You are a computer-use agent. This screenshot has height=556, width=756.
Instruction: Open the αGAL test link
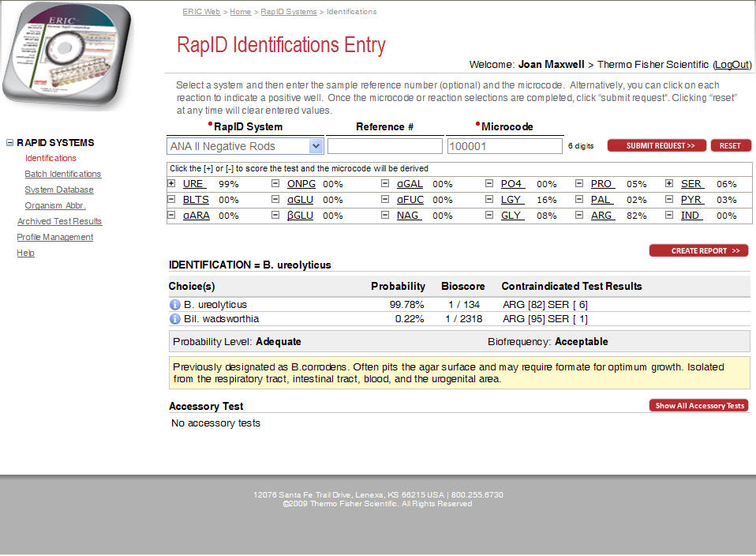point(410,184)
